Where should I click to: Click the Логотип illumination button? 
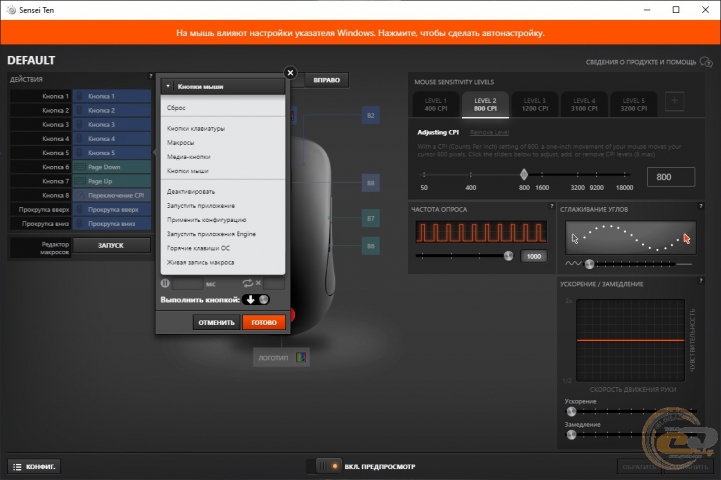point(281,357)
